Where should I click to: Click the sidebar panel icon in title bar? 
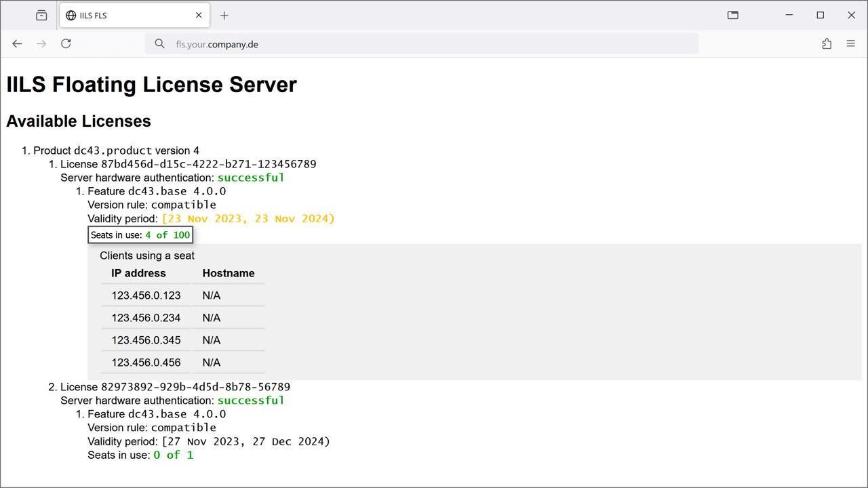(x=732, y=16)
